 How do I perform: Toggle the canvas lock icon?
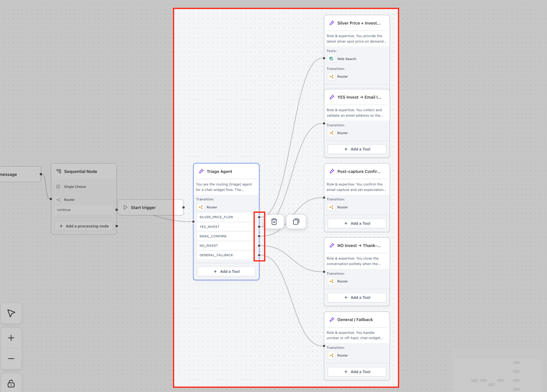coord(11,383)
